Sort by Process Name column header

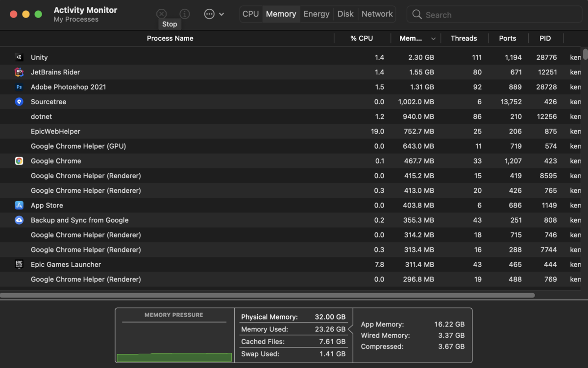(170, 38)
